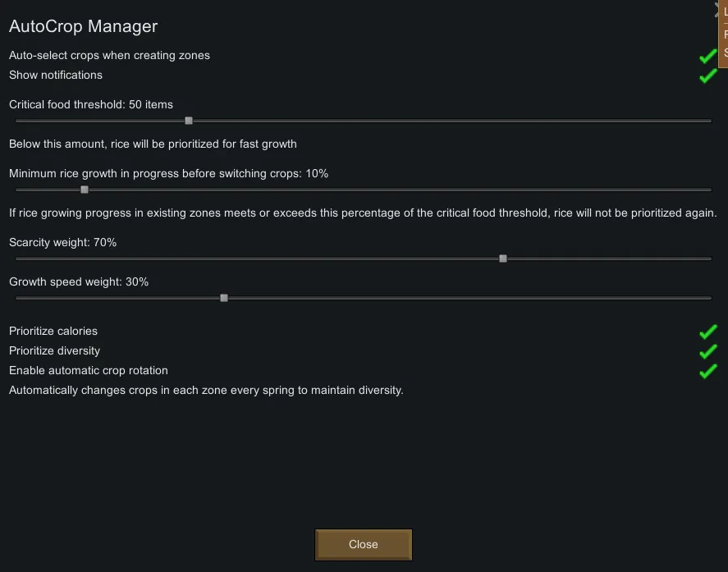The image size is (728, 572).
Task: Click the Prioritize diversity green checkmark
Action: [707, 351]
